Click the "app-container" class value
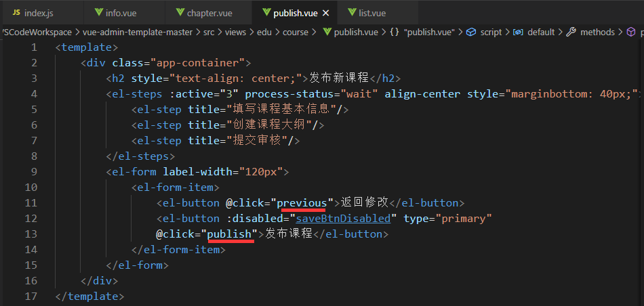The width and height of the screenshot is (644, 306). coord(197,63)
